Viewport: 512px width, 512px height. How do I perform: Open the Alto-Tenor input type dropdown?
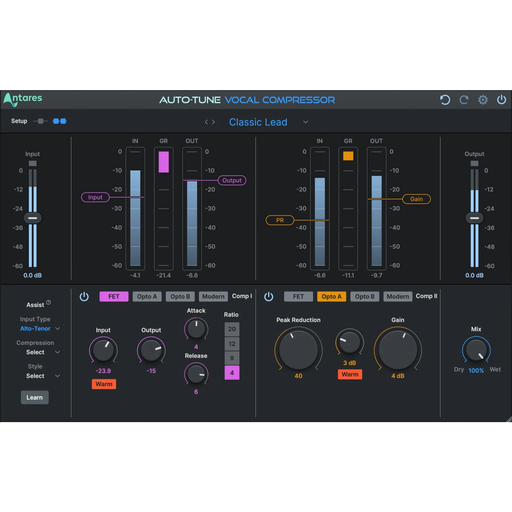[40, 329]
